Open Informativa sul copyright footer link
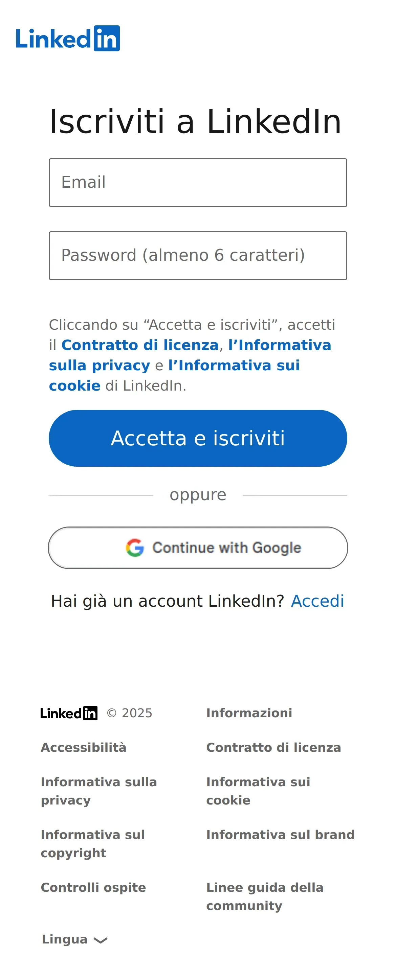396x980 pixels. click(92, 844)
